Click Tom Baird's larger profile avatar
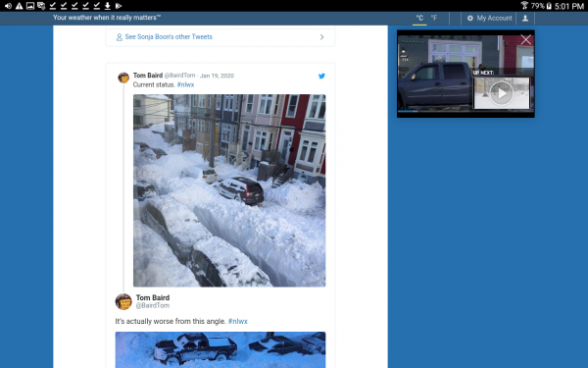 pyautogui.click(x=123, y=301)
